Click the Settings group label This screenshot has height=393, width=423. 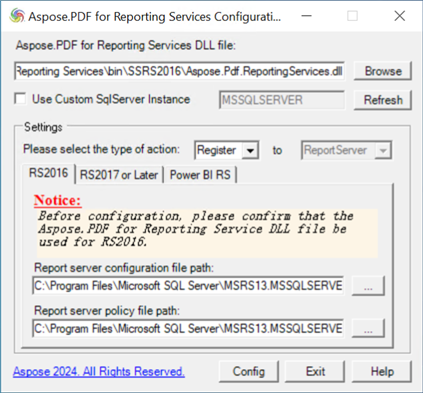click(43, 127)
